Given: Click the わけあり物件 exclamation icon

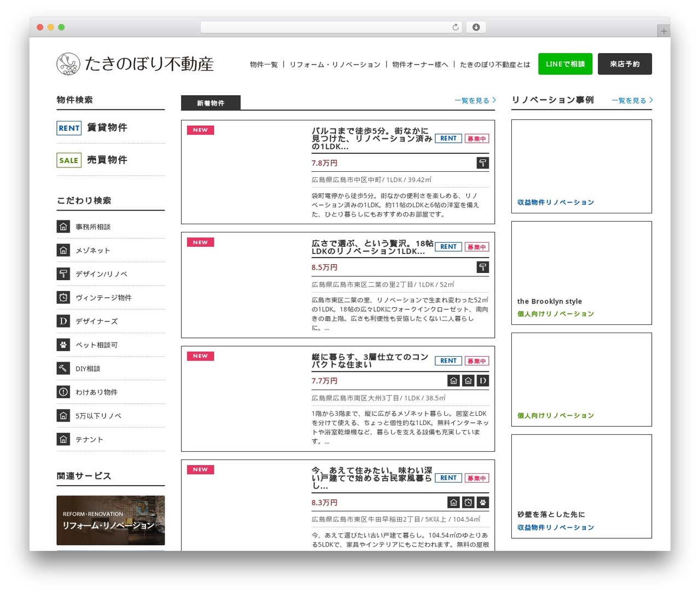Looking at the screenshot, I should click(x=63, y=392).
